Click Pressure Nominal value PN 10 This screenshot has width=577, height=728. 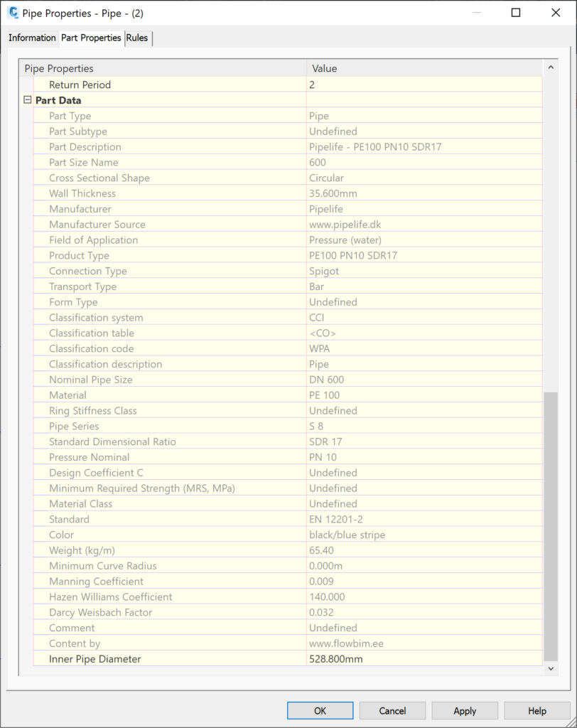(x=323, y=457)
